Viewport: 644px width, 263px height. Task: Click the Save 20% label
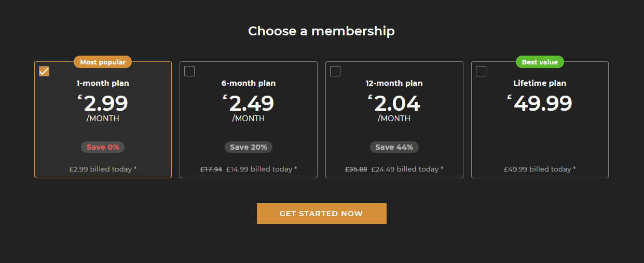pos(249,147)
